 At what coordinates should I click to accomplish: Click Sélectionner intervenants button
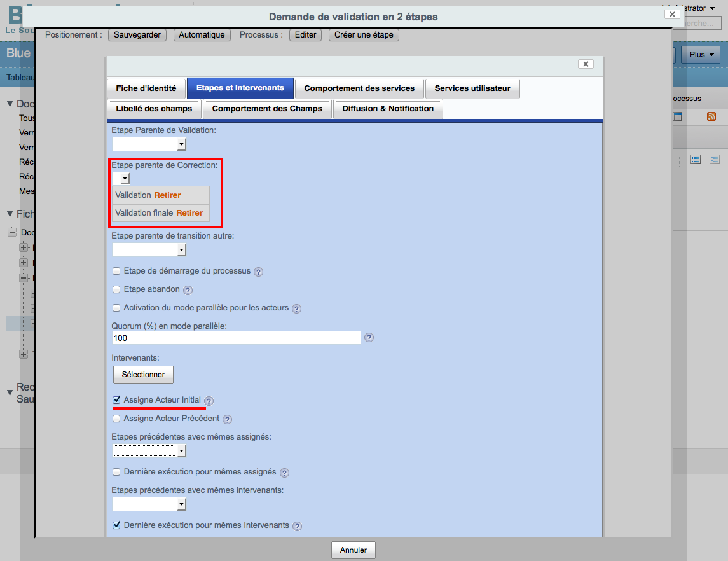coord(143,374)
